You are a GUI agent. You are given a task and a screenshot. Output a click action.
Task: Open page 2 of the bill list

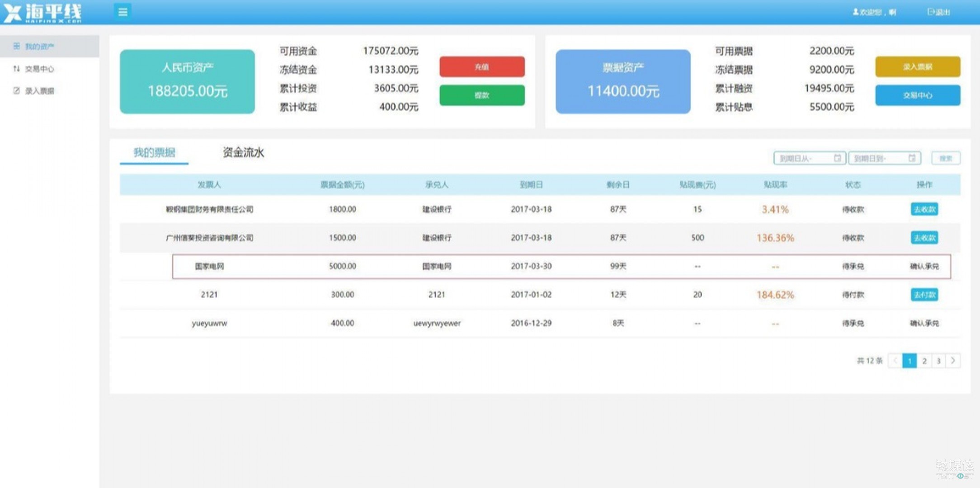[x=924, y=361]
